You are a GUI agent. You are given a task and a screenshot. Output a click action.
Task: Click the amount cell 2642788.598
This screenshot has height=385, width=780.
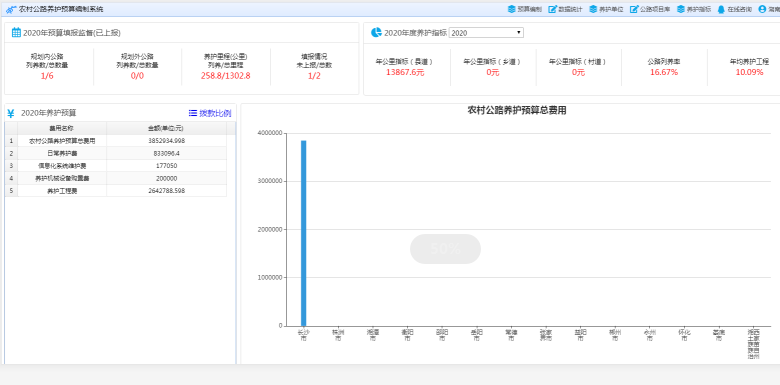166,191
